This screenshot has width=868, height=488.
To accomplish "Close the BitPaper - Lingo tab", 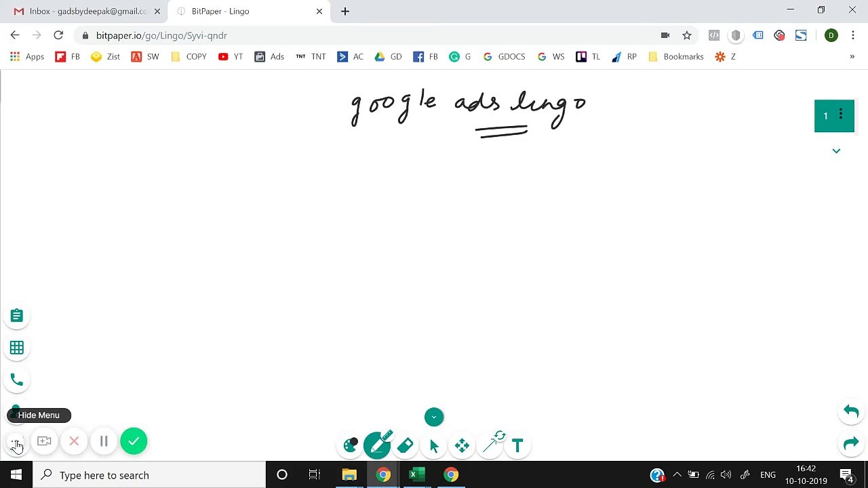I will tap(319, 11).
